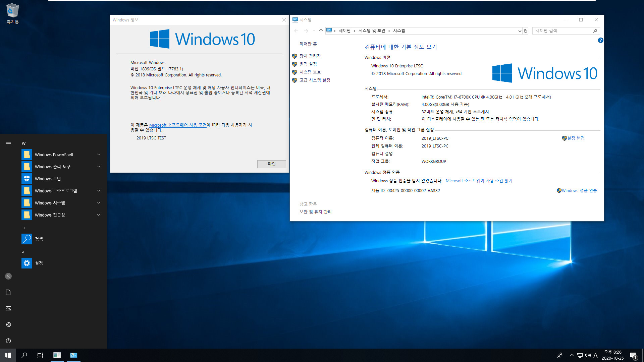Switch IME input mode indicator A

596,355
